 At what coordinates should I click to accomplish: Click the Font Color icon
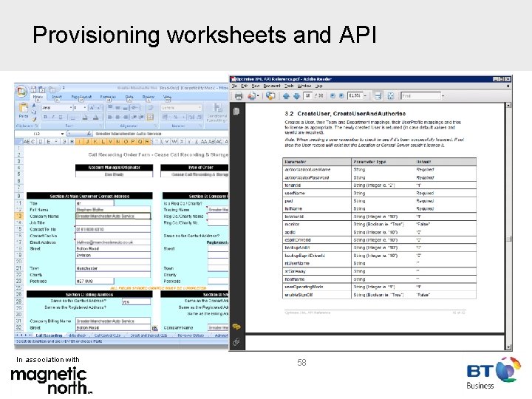click(x=95, y=117)
